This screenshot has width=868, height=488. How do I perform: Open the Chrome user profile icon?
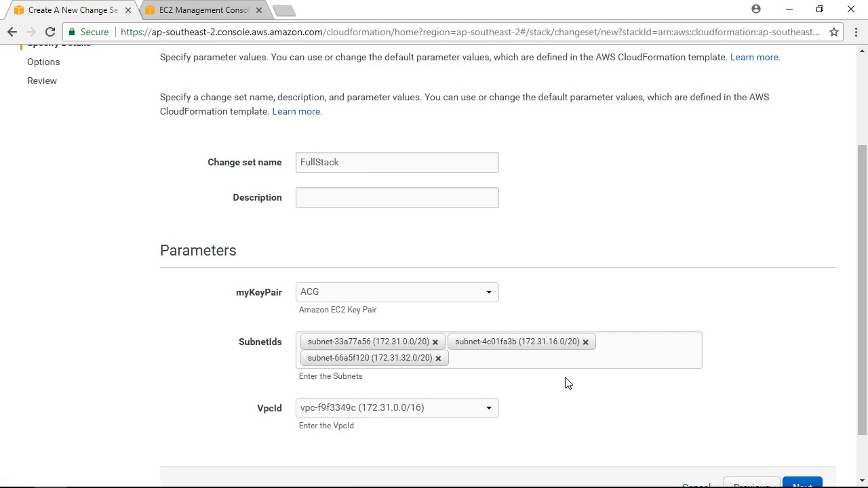point(756,9)
